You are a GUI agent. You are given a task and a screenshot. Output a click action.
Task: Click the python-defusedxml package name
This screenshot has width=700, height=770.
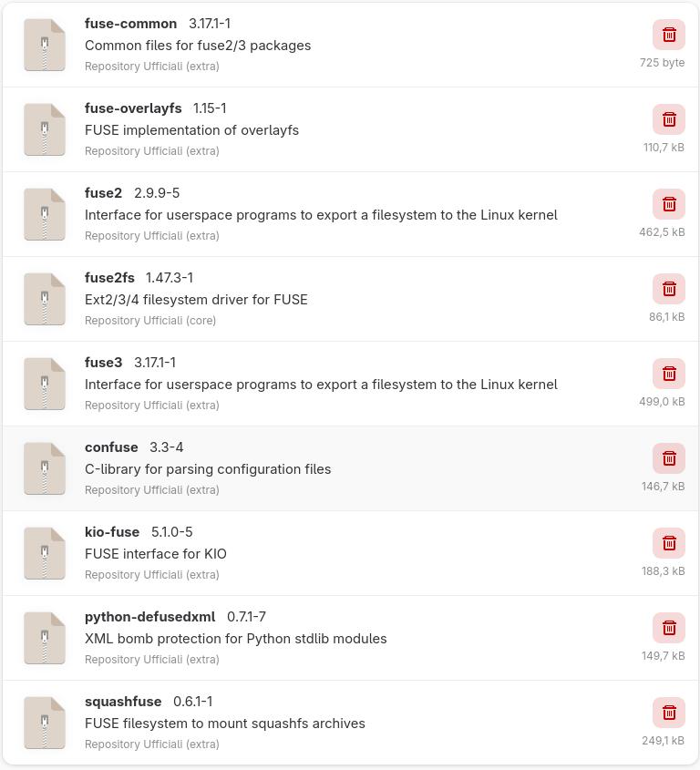pos(149,617)
